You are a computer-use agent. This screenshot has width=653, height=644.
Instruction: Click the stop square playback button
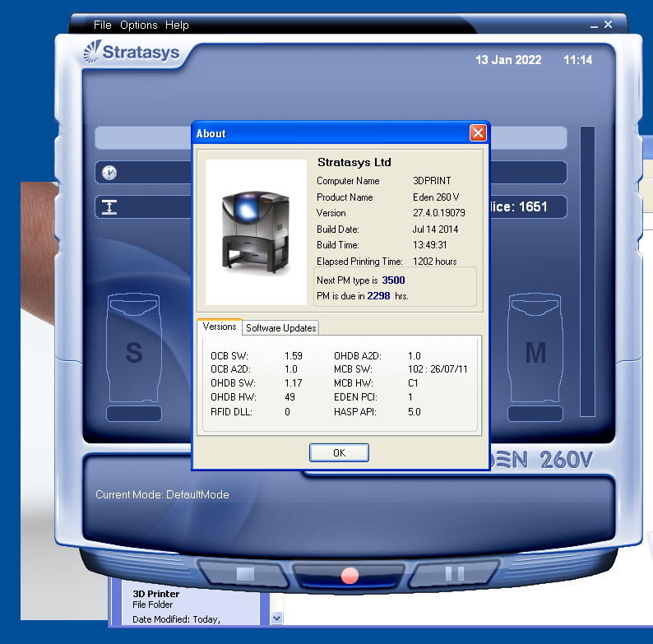pyautogui.click(x=245, y=573)
